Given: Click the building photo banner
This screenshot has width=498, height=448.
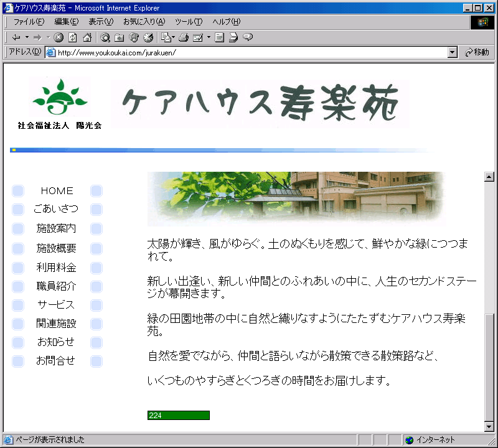Looking at the screenshot, I should click(296, 198).
